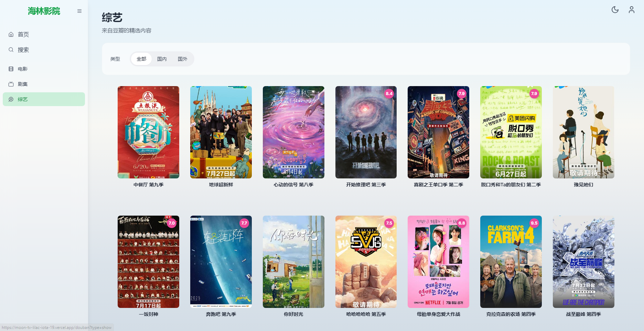Click the TV icon beside 剧集
This screenshot has width=644, height=331.
[x=11, y=84]
